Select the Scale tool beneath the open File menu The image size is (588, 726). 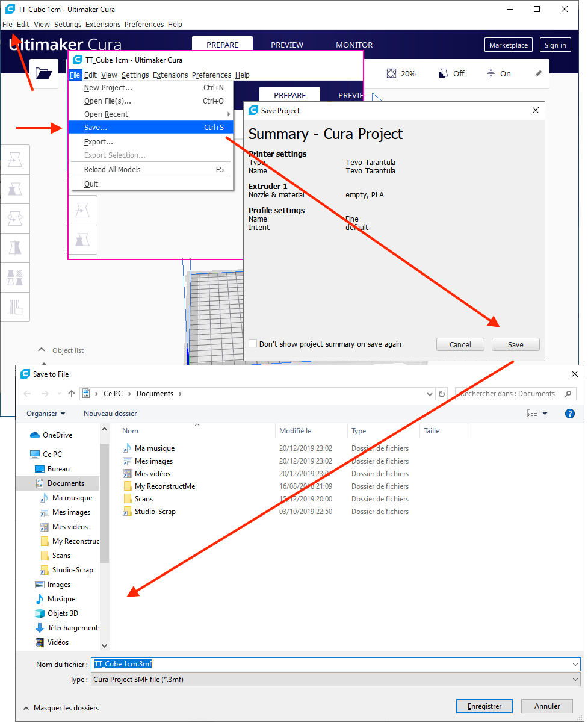pos(82,240)
